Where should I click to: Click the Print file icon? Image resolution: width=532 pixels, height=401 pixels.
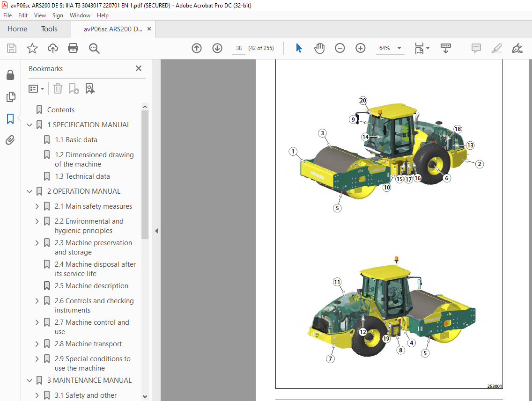click(73, 48)
